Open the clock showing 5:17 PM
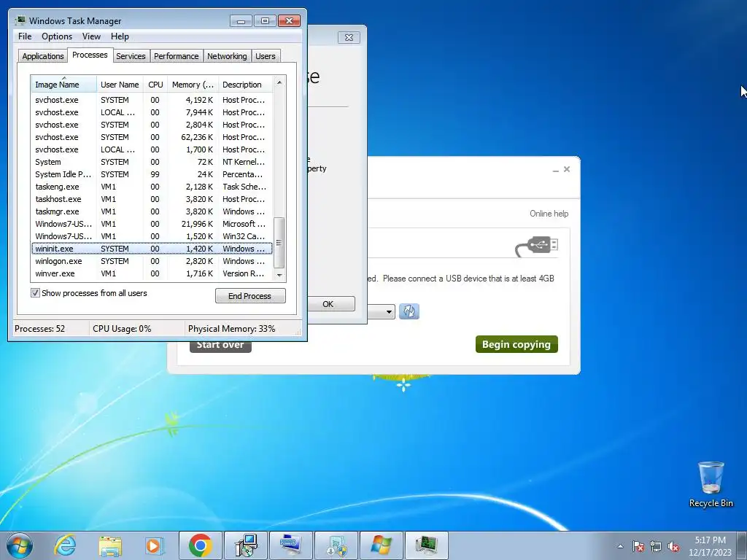The height and width of the screenshot is (560, 747). (710, 545)
